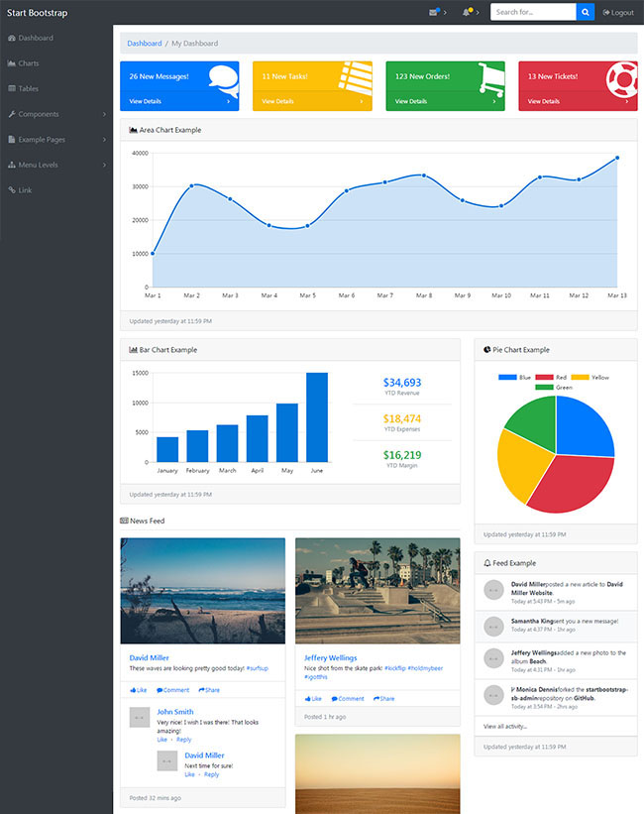Click the Link chain icon in sidebar
The image size is (644, 814).
12,189
